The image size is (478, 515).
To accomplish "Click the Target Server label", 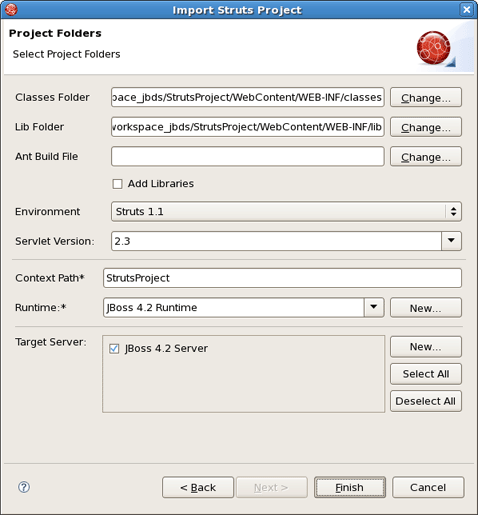I will (x=51, y=342).
